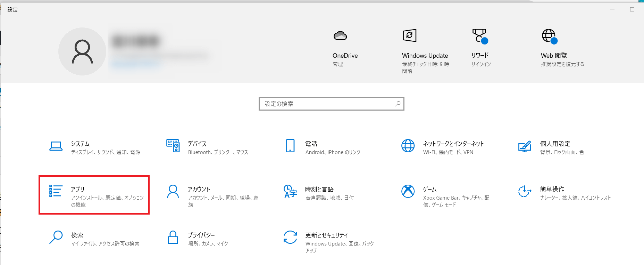Click the 推奨設定を復元する text
This screenshot has width=644, height=265.
tap(562, 64)
